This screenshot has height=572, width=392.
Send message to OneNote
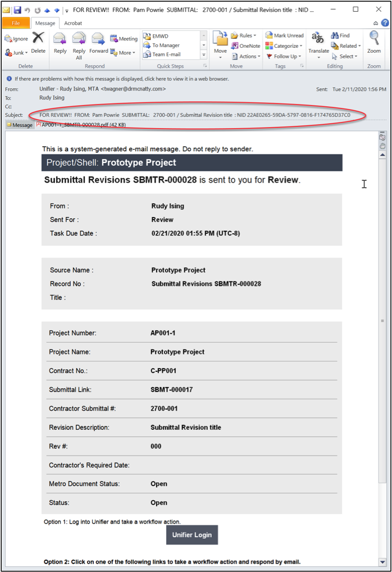[246, 46]
